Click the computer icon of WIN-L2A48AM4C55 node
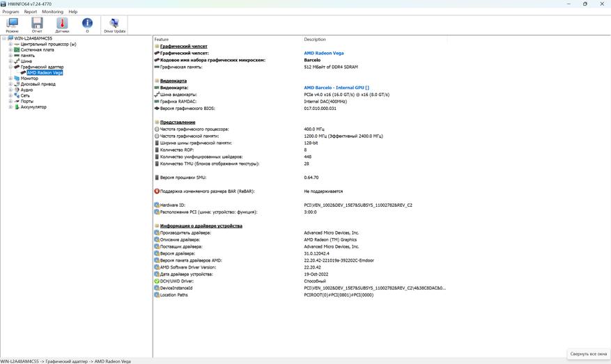 pyautogui.click(x=10, y=38)
